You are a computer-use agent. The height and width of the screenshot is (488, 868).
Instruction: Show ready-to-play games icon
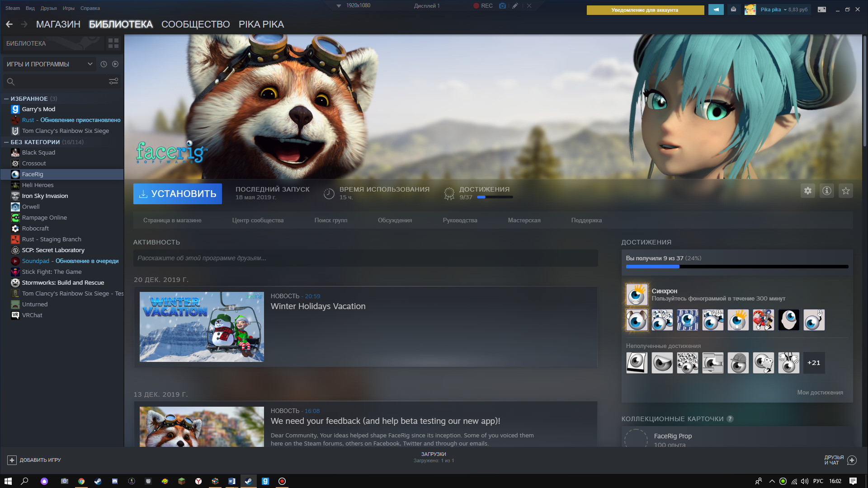pos(115,64)
